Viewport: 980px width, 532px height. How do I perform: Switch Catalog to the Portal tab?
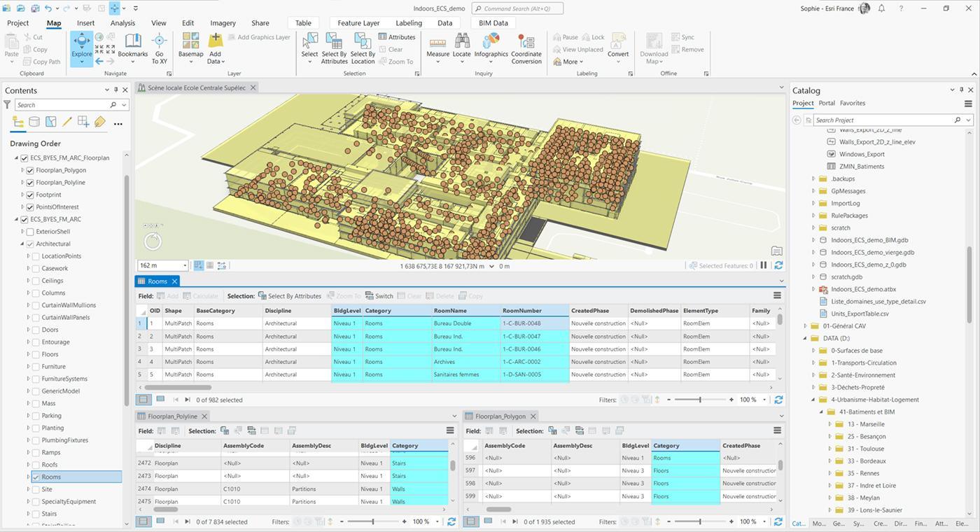(827, 103)
